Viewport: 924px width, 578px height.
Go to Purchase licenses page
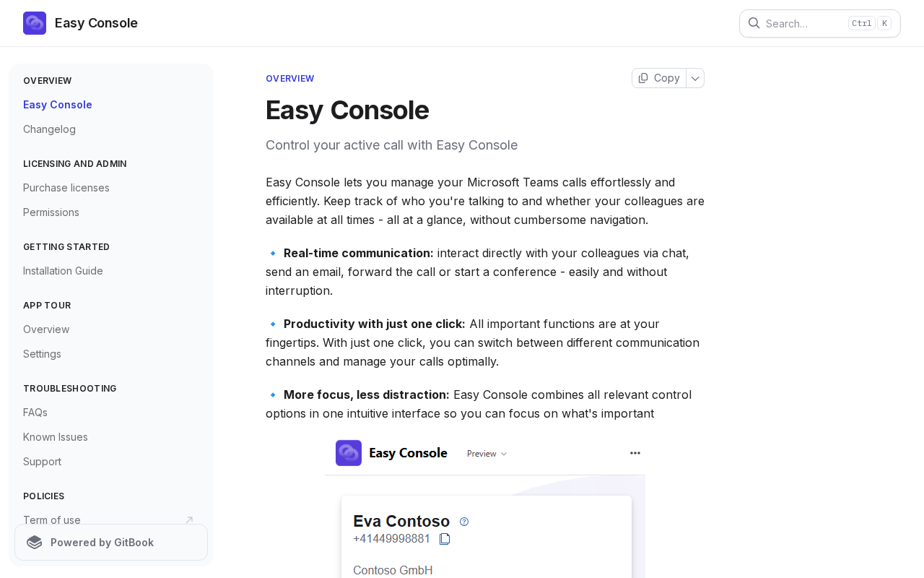pos(66,188)
